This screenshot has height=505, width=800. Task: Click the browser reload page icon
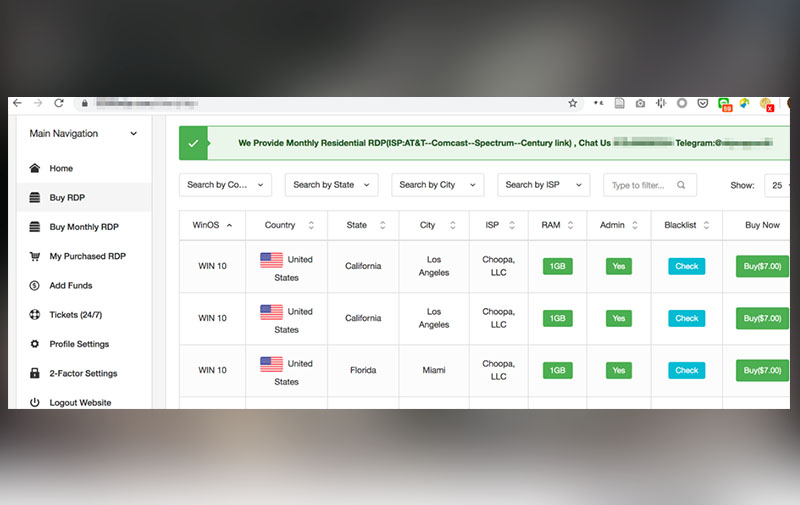click(59, 103)
